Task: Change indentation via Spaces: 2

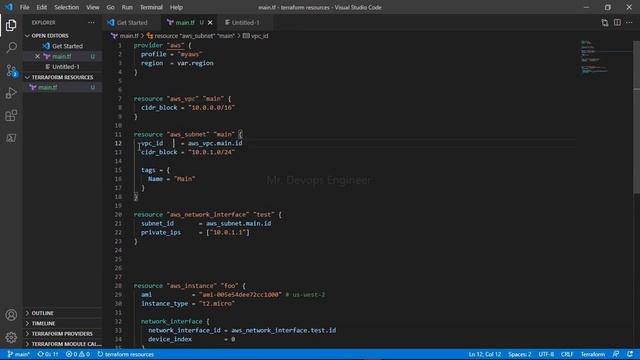Action: click(x=520, y=354)
